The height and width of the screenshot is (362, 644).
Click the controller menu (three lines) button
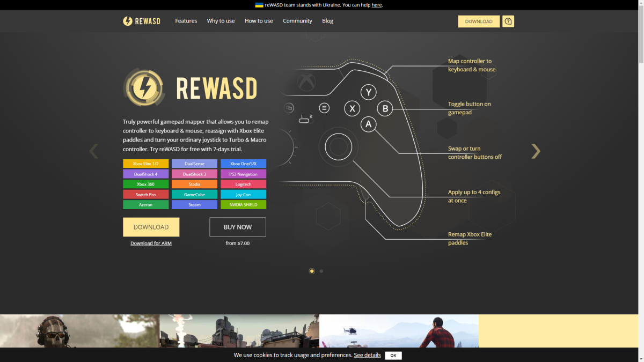[324, 108]
